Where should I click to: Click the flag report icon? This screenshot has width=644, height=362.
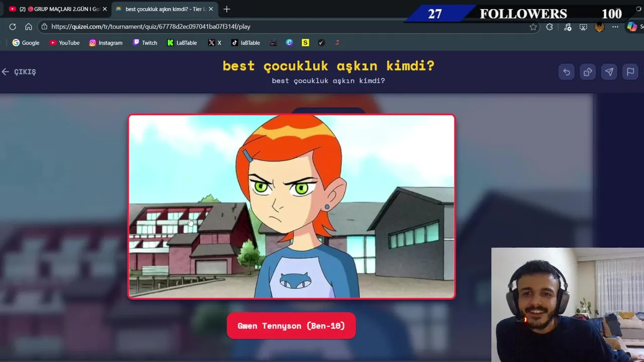coord(630,72)
